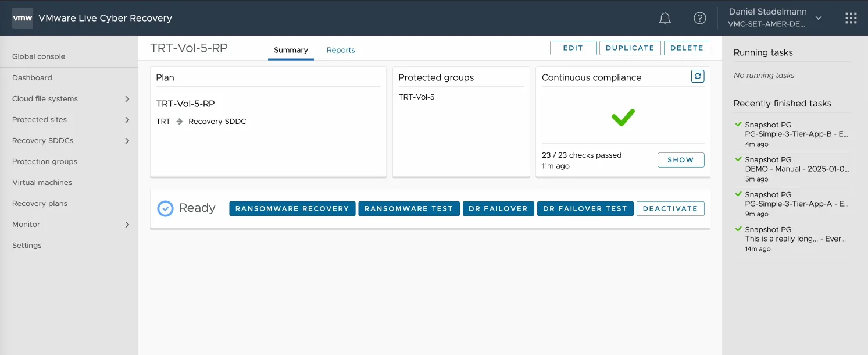868x355 pixels.
Task: Switch to the Reports tab
Action: click(x=341, y=50)
